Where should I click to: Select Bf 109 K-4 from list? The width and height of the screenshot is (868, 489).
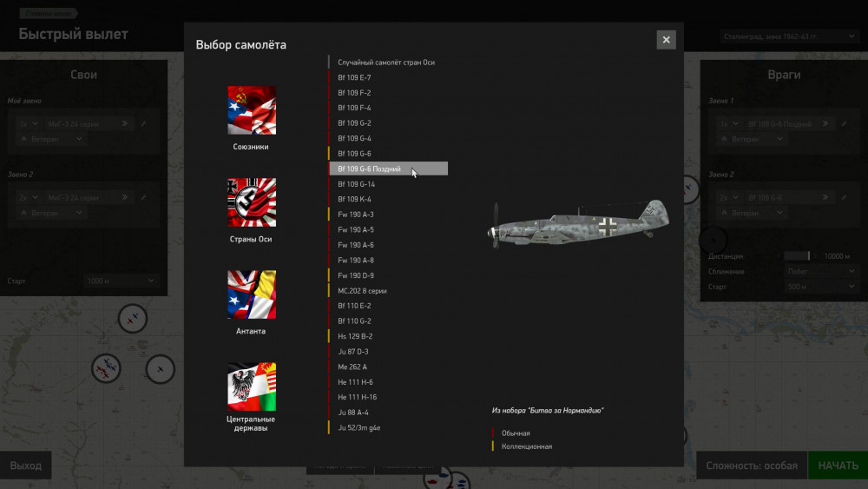tap(388, 200)
